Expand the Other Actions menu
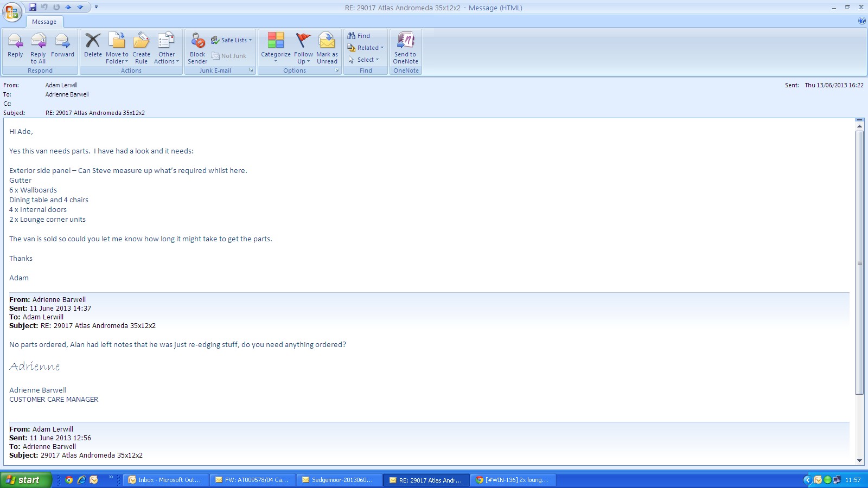This screenshot has height=488, width=868. [167, 48]
